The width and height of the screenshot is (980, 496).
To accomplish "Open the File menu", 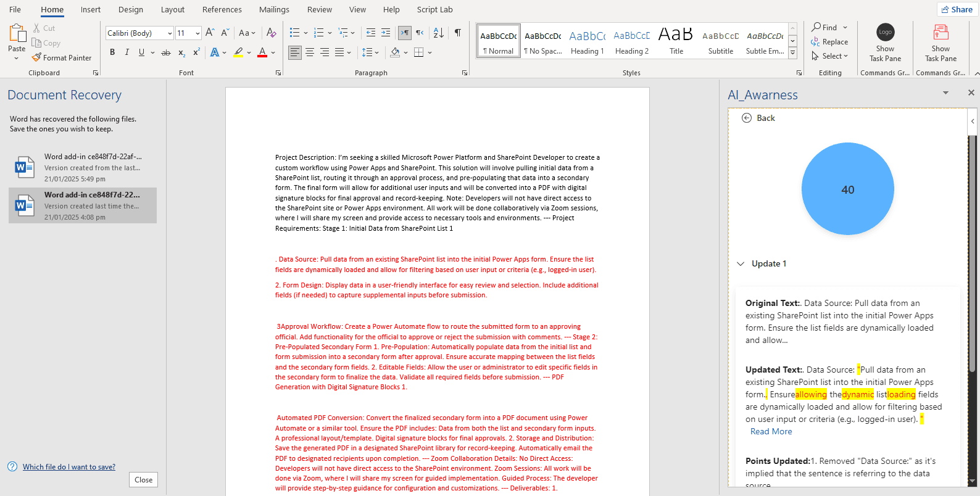I will 15,9.
